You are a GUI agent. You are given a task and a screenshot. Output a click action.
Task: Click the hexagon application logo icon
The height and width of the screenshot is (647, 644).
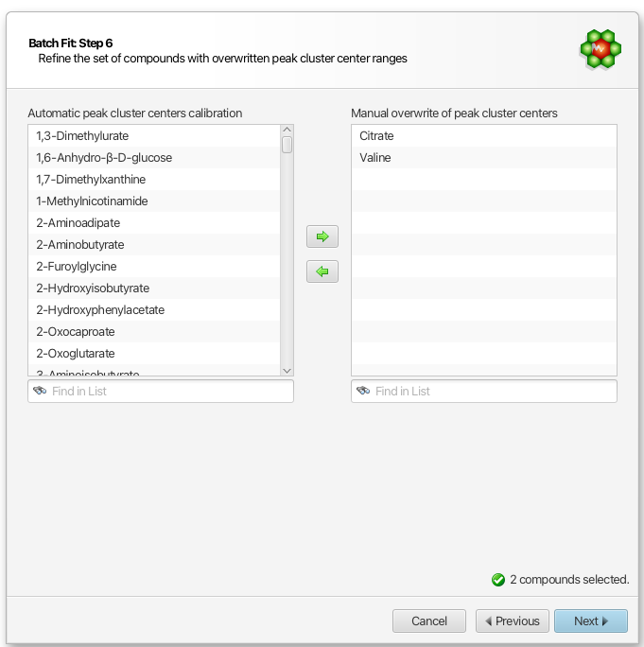click(x=600, y=48)
